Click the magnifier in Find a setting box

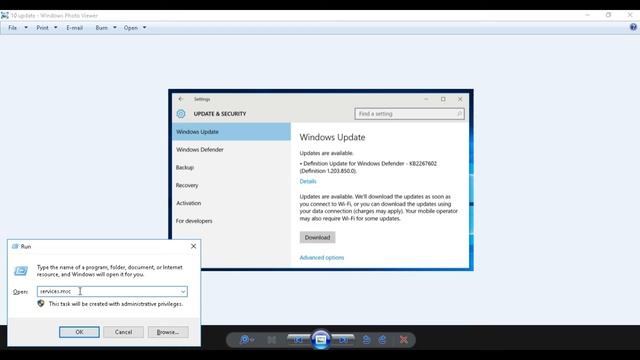459,114
